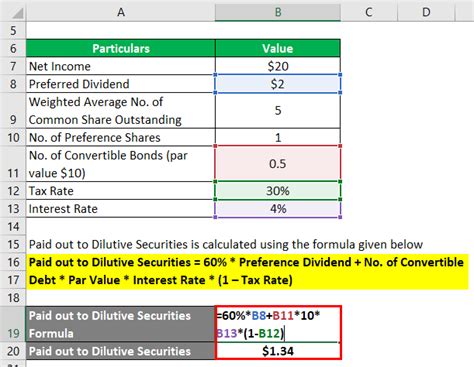The image size is (474, 367).
Task: Select the 30% tax rate value
Action: (278, 191)
